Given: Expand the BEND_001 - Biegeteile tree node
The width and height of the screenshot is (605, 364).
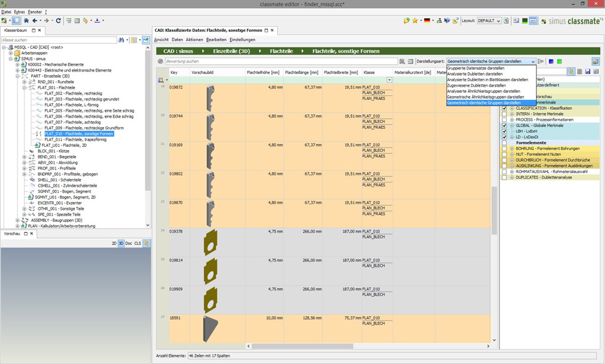Looking at the screenshot, I should coord(24,157).
